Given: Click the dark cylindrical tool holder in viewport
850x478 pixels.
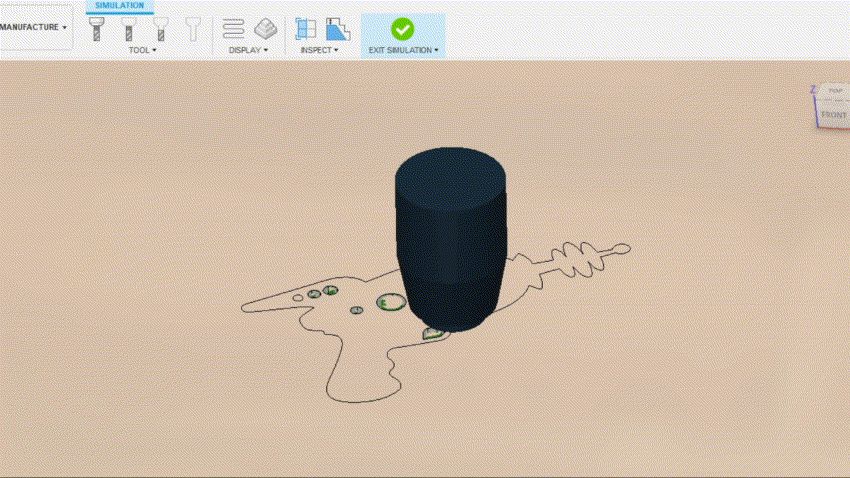Looking at the screenshot, I should tap(450, 230).
